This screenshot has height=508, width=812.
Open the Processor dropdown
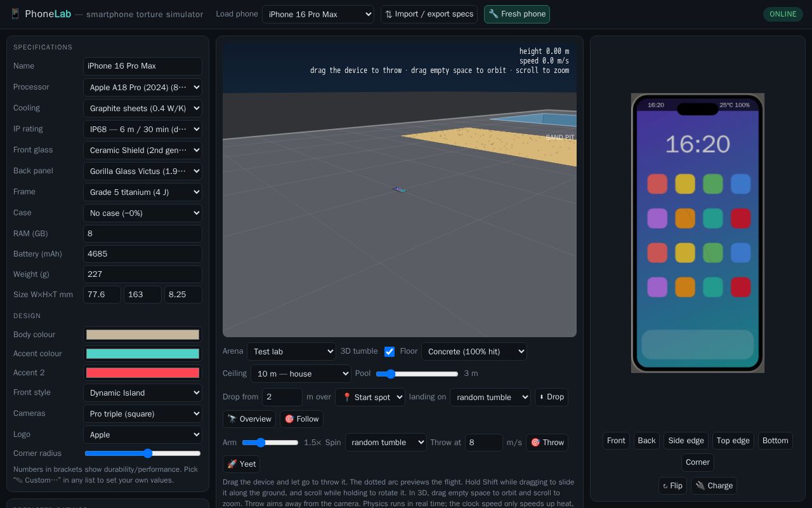coord(143,87)
